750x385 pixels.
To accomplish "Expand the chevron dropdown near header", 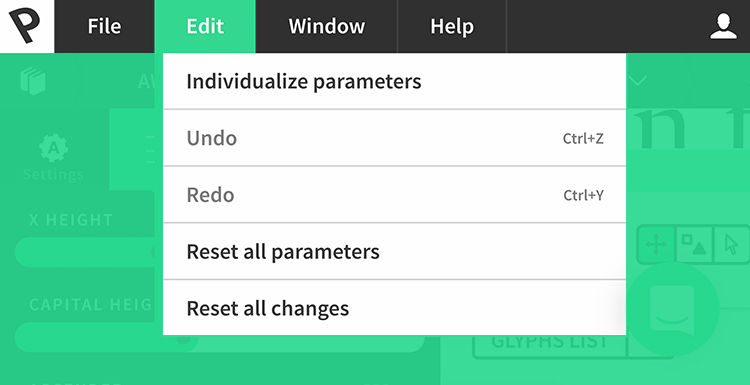I will click(x=638, y=81).
